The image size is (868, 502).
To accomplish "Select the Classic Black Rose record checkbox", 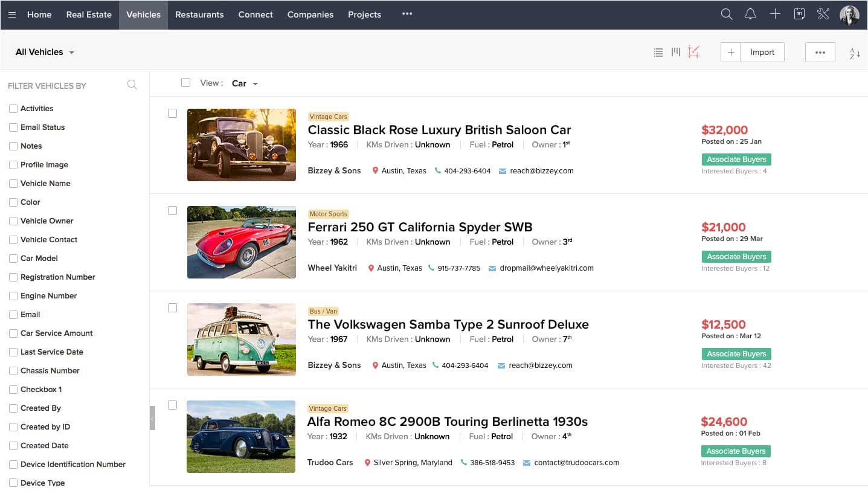I will point(173,113).
